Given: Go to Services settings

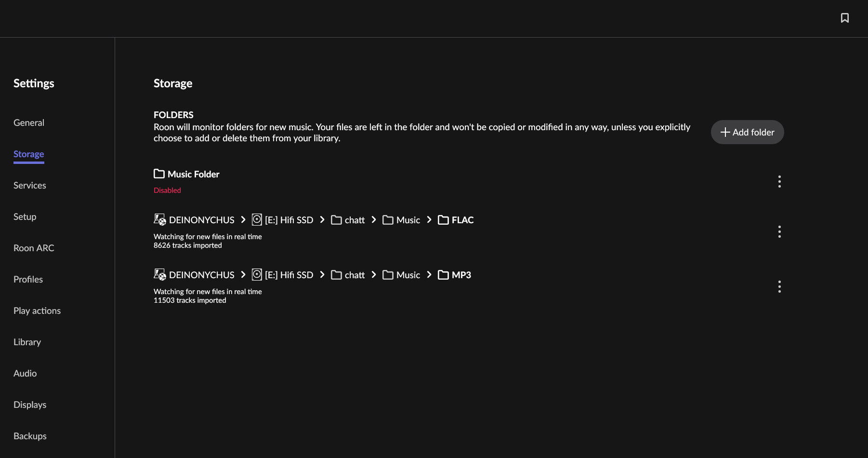Looking at the screenshot, I should (x=30, y=186).
